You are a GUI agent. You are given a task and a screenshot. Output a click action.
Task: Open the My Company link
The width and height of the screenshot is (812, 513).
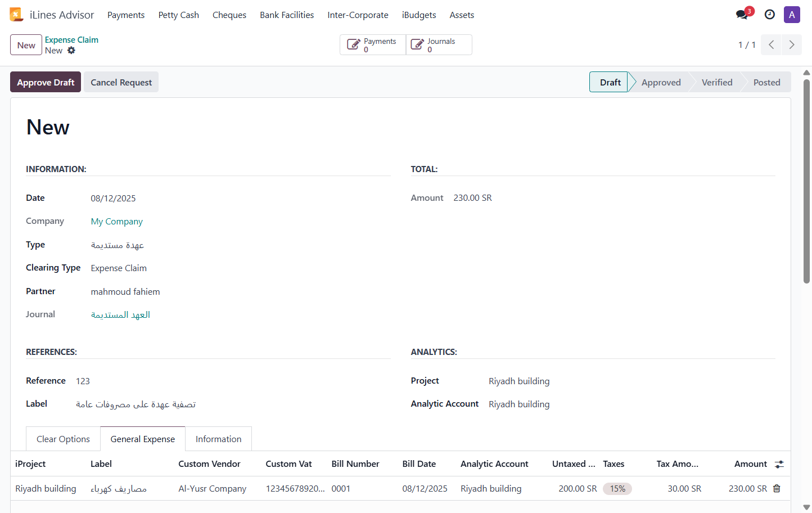pyautogui.click(x=117, y=222)
